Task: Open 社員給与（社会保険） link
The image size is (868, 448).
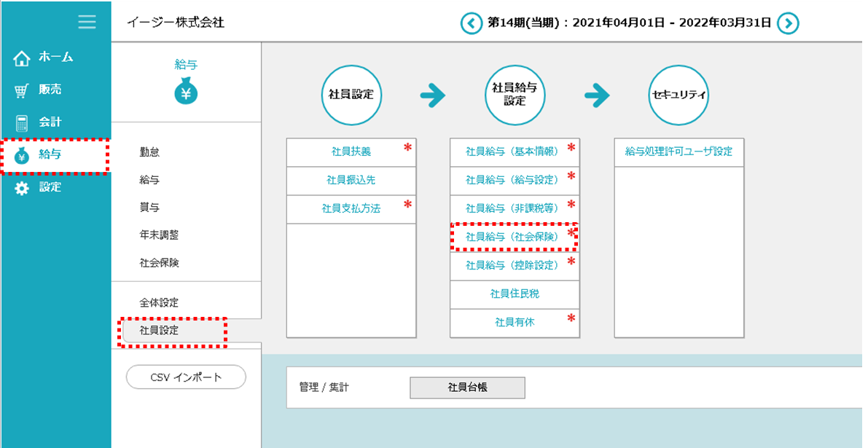Action: pyautogui.click(x=512, y=237)
